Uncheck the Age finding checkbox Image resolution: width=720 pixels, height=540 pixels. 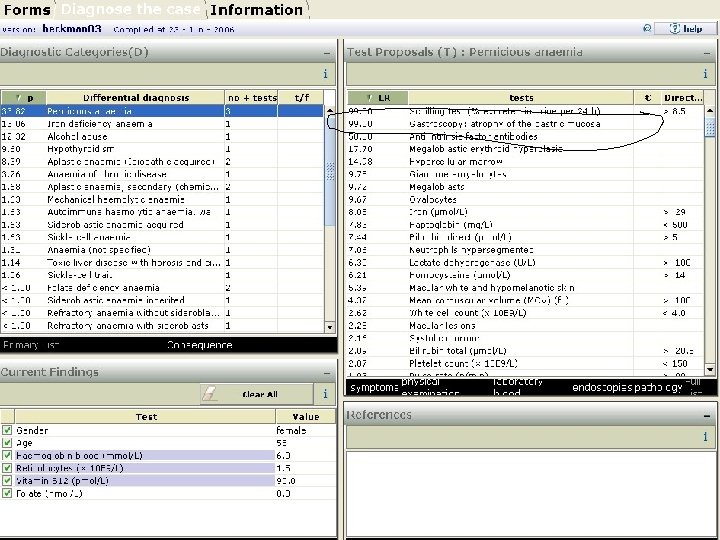(x=7, y=443)
